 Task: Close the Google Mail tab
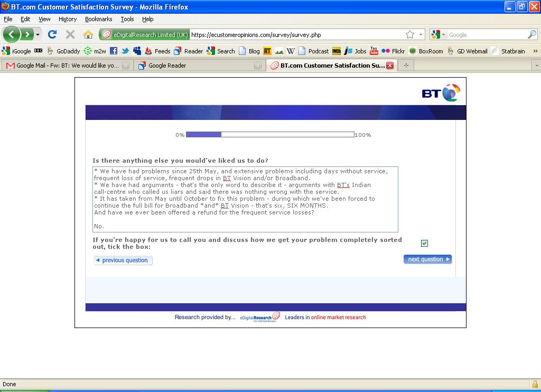pos(126,66)
